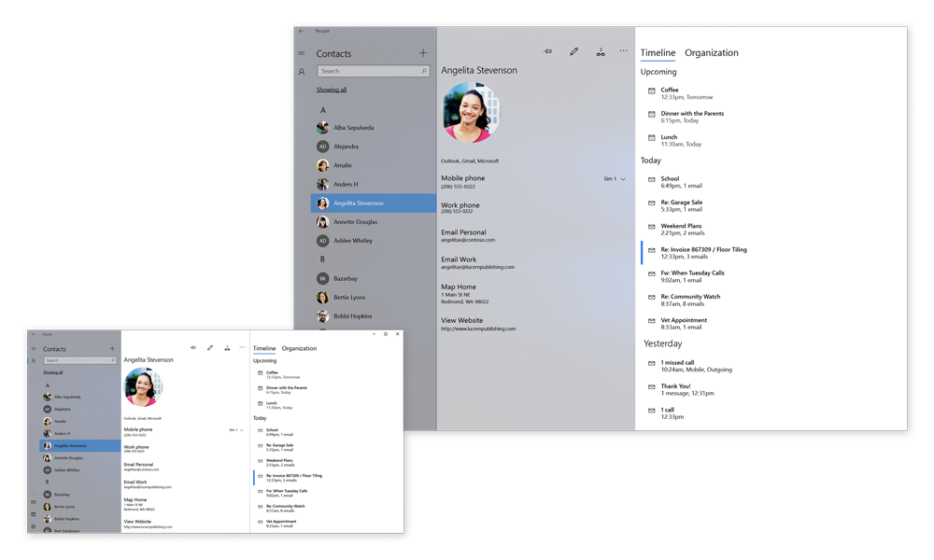The image size is (934, 560).
Task: Select the Timeline tab in small window
Action: (264, 349)
